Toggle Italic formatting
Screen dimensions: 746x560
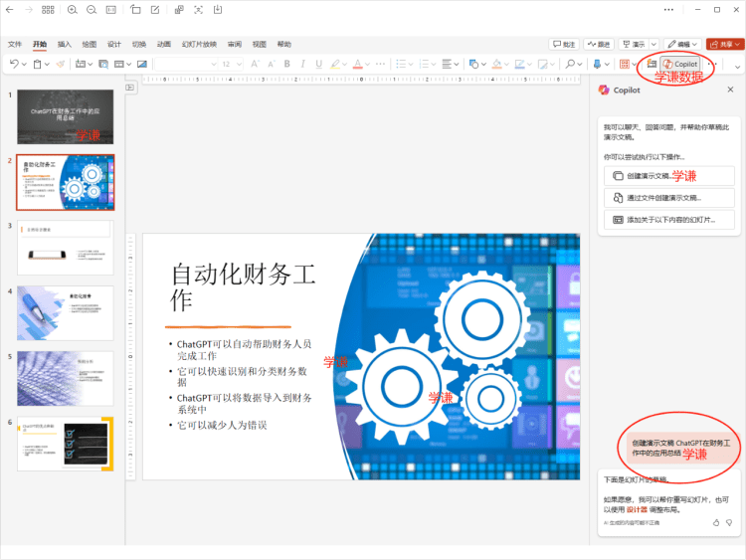(302, 64)
